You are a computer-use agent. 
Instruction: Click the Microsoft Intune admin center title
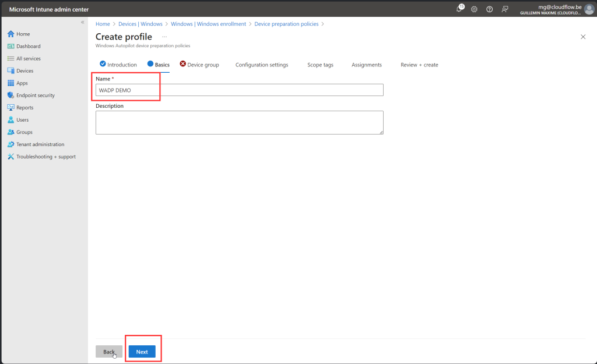click(49, 9)
